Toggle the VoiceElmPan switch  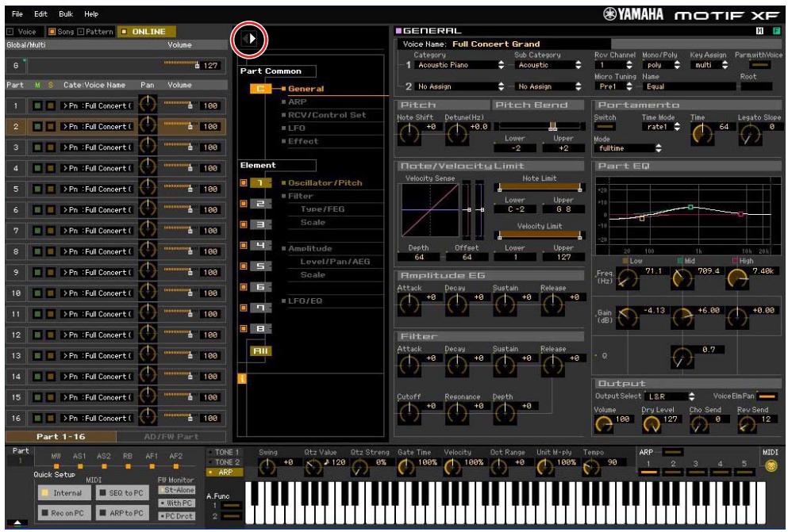[767, 396]
